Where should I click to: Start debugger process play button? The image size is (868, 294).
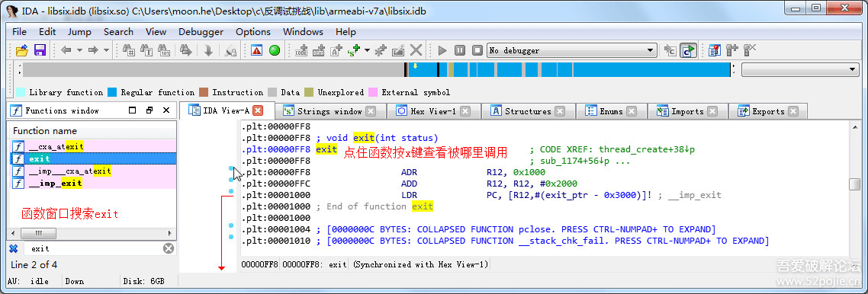click(442, 50)
